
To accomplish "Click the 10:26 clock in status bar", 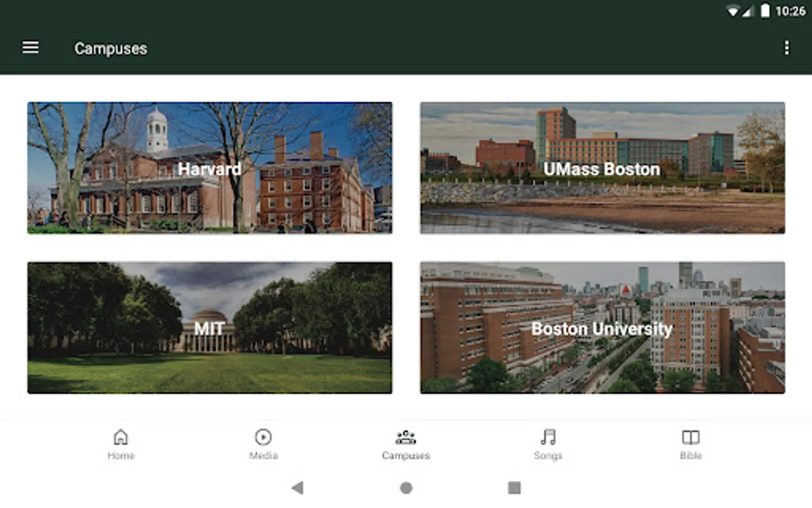I will click(791, 11).
